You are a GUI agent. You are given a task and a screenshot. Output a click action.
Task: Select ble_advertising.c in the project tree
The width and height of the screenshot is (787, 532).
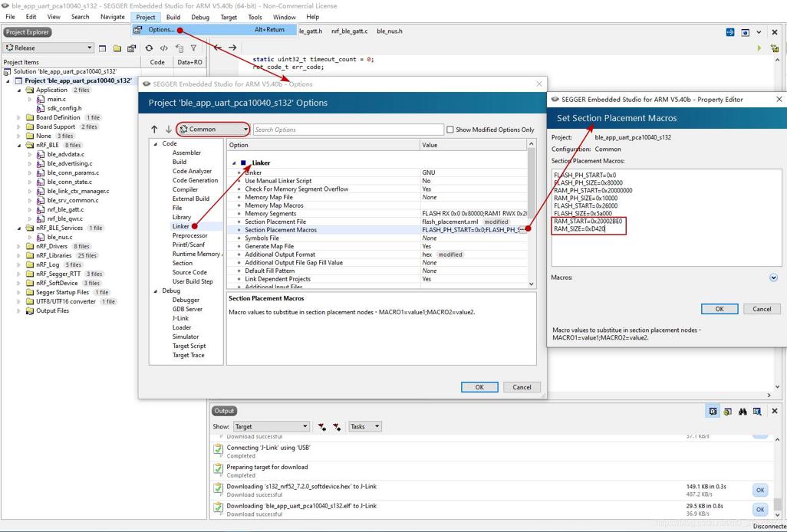pos(70,163)
